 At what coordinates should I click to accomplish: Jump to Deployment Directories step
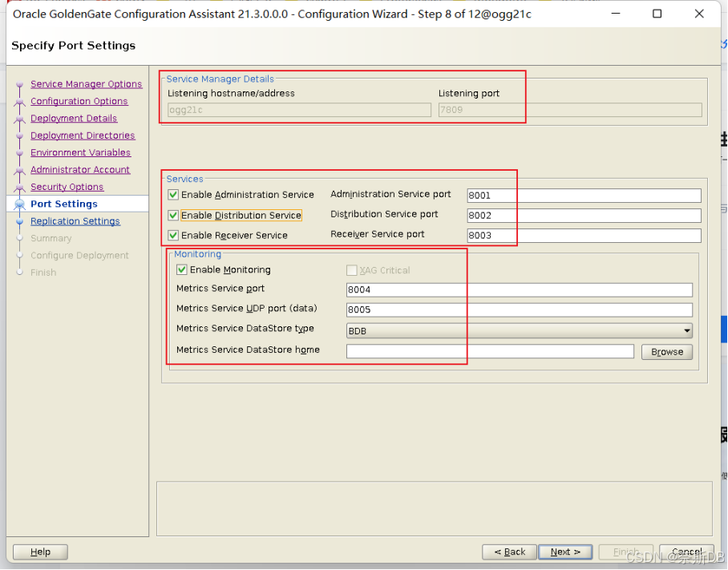tap(83, 135)
